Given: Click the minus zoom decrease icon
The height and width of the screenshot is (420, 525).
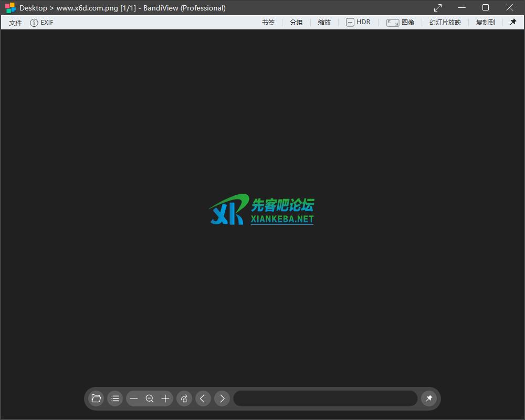Looking at the screenshot, I should 134,398.
